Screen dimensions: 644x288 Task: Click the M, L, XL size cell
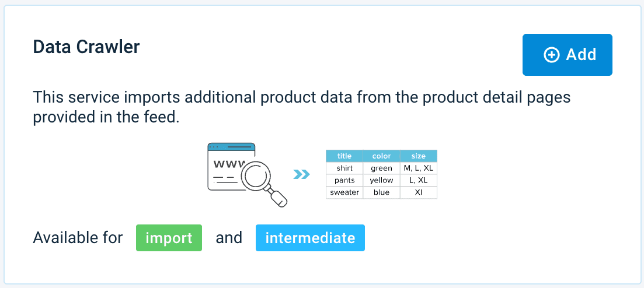click(418, 168)
